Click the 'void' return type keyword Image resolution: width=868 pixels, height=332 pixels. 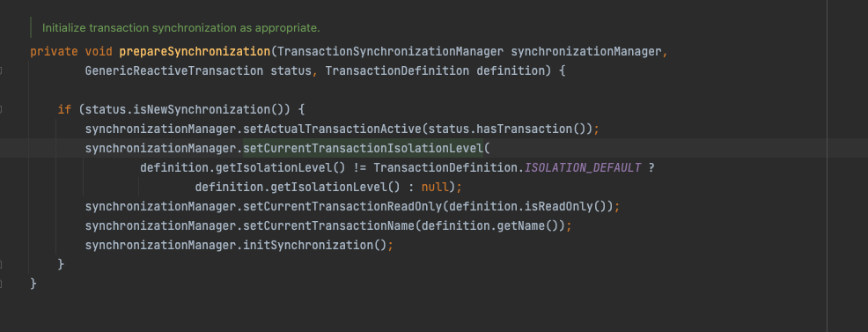click(99, 52)
